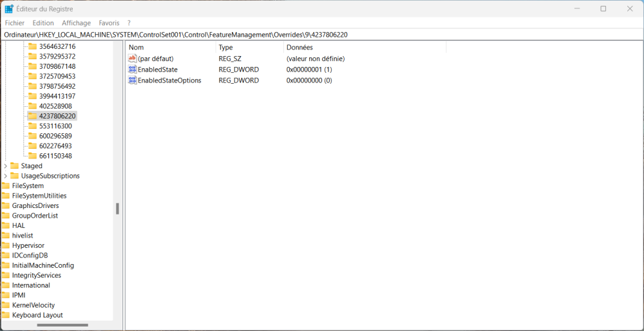This screenshot has width=644, height=331.
Task: Click the DWORD icon beside EnabledStateOptions
Action: tap(132, 80)
